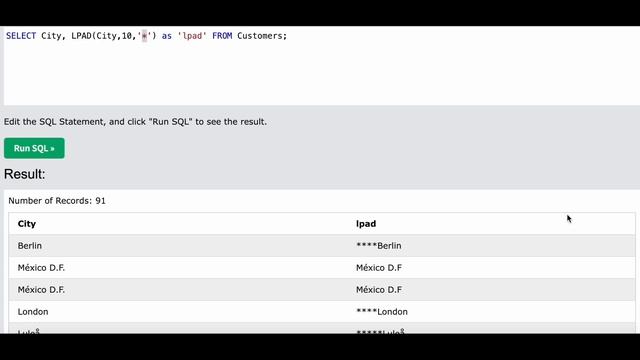Place cursor on the SELECT keyword
640x360 pixels.
21,36
